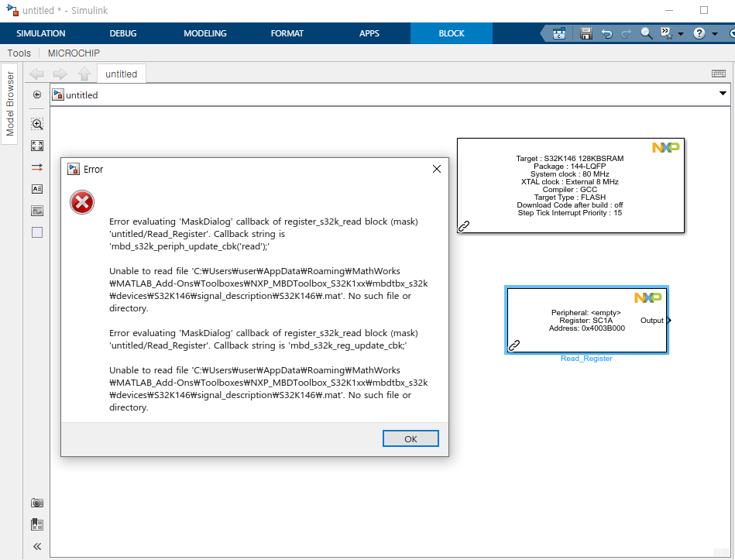This screenshot has height=560, width=735.
Task: Add an annotation with the text icon
Action: point(37,189)
